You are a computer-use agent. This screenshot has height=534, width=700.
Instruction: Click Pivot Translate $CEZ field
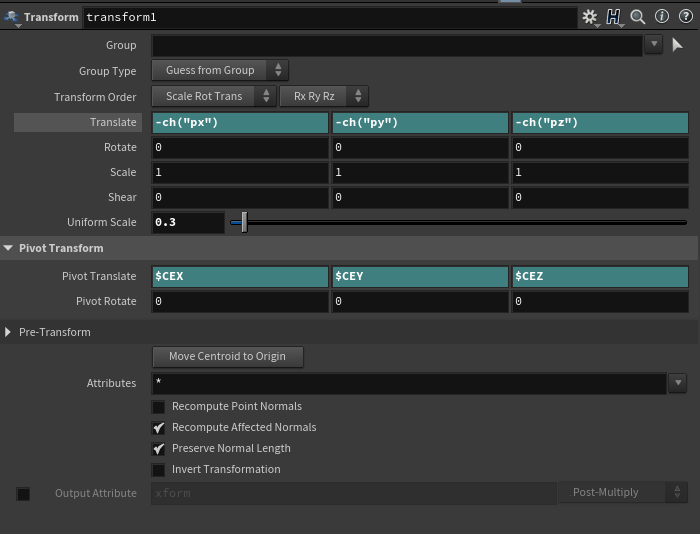(600, 277)
